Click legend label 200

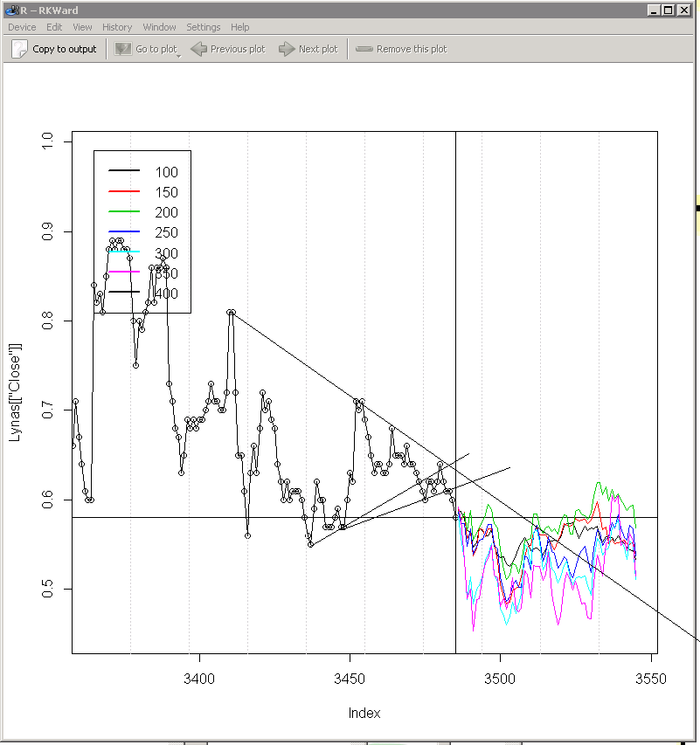[166, 212]
